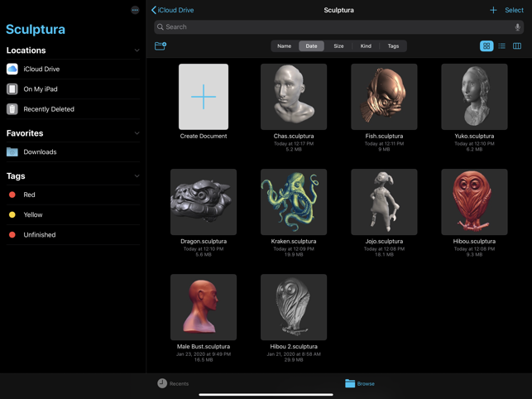Image resolution: width=532 pixels, height=399 pixels.
Task: Filter by the Yellow tag dot
Action: (x=12, y=214)
